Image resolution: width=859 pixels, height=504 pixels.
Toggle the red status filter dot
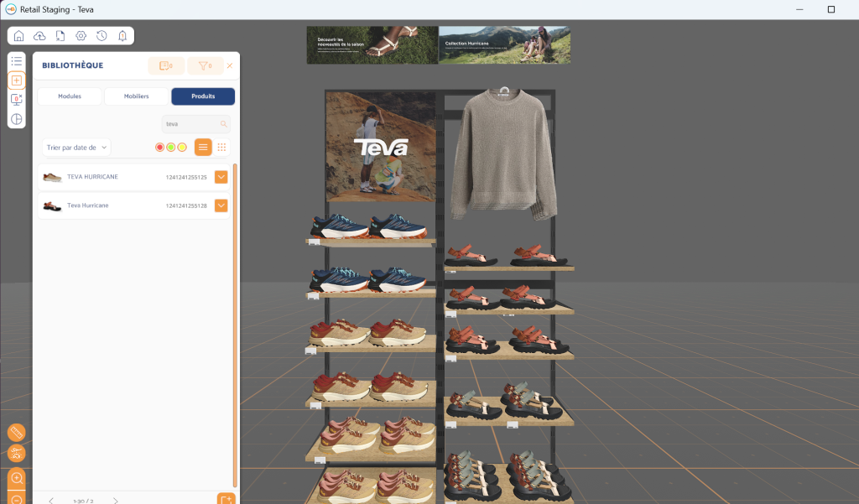pos(159,148)
